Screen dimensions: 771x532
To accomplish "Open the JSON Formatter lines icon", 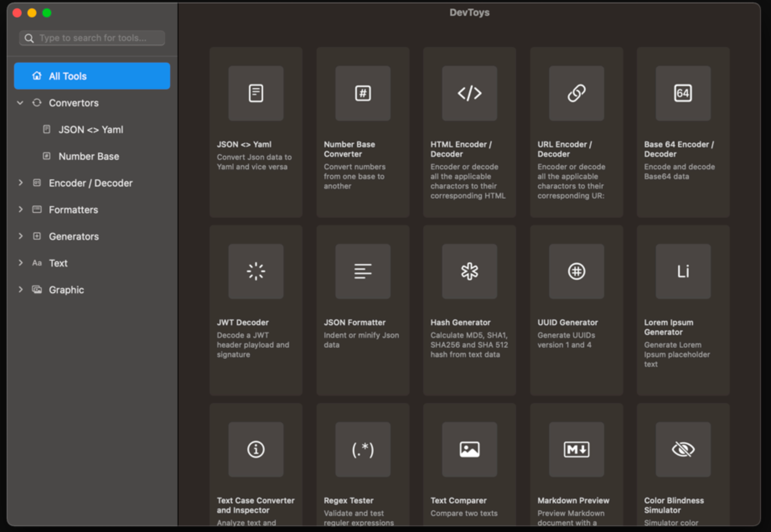I will tap(363, 271).
